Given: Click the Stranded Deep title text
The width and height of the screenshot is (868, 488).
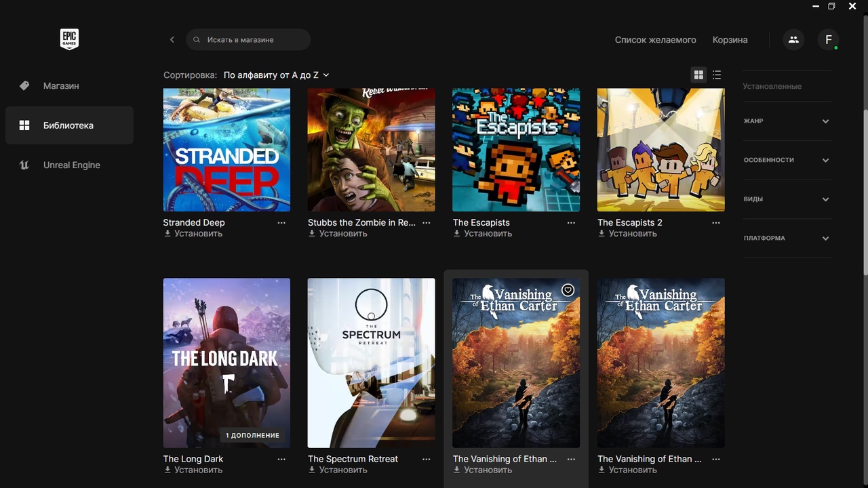Looking at the screenshot, I should [x=194, y=222].
